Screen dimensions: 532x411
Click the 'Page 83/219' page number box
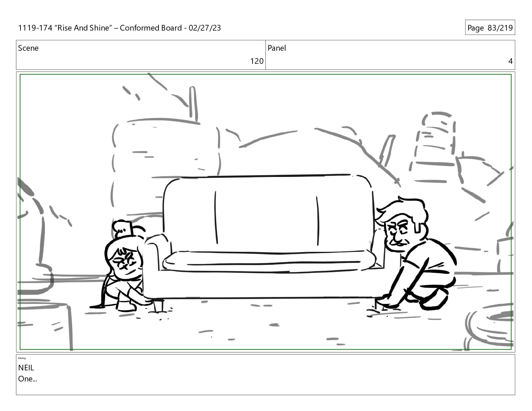[490, 28]
